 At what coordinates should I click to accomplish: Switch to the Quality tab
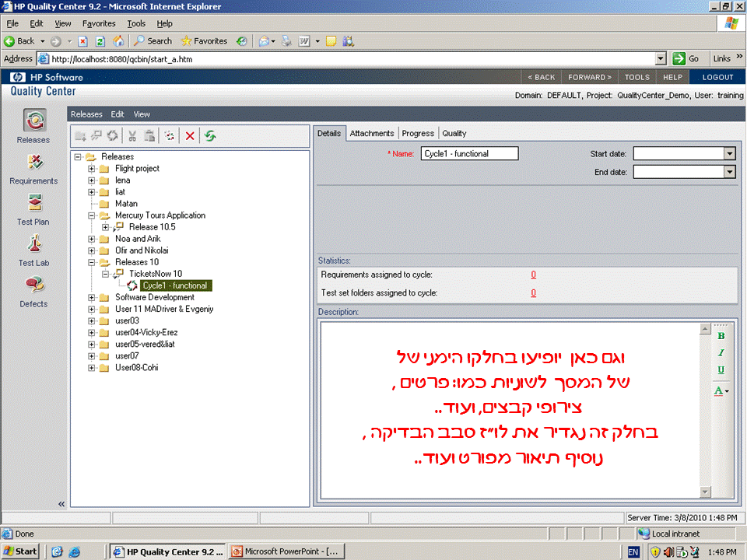coord(454,133)
